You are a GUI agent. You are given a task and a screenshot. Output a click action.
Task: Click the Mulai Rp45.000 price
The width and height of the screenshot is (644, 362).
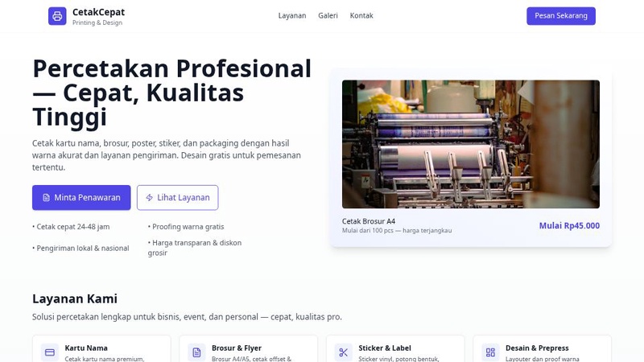pos(569,225)
